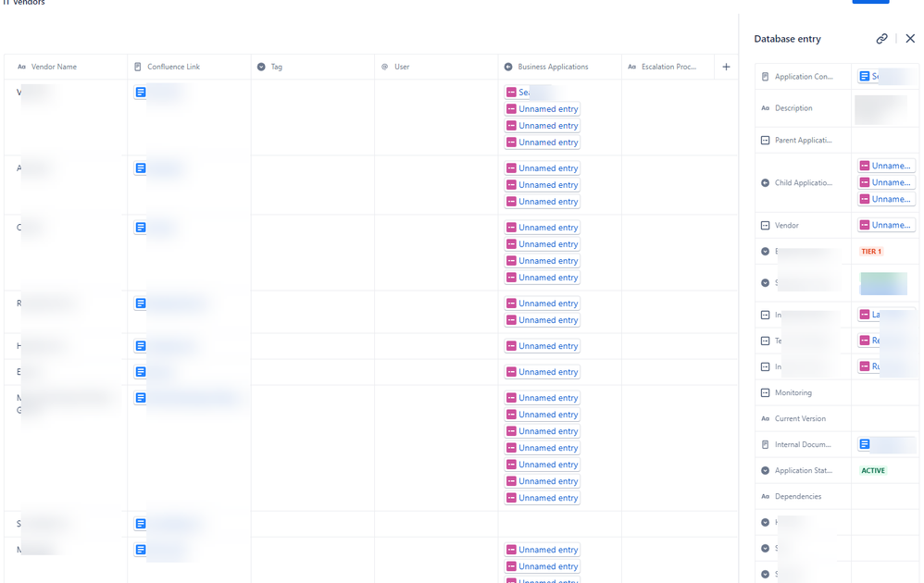Click the relation icon on Business Applications header
Viewport: 924px width, 583px height.
[507, 67]
